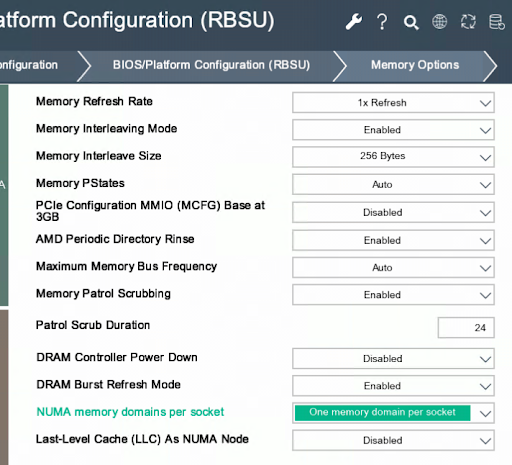
Task: Select the Memory Options breadcrumb
Action: pos(415,65)
